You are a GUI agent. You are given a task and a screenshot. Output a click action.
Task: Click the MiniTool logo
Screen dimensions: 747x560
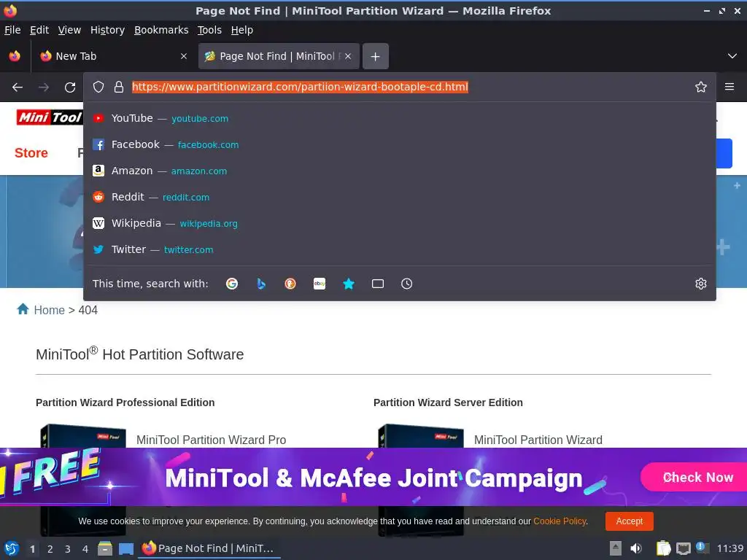[50, 117]
